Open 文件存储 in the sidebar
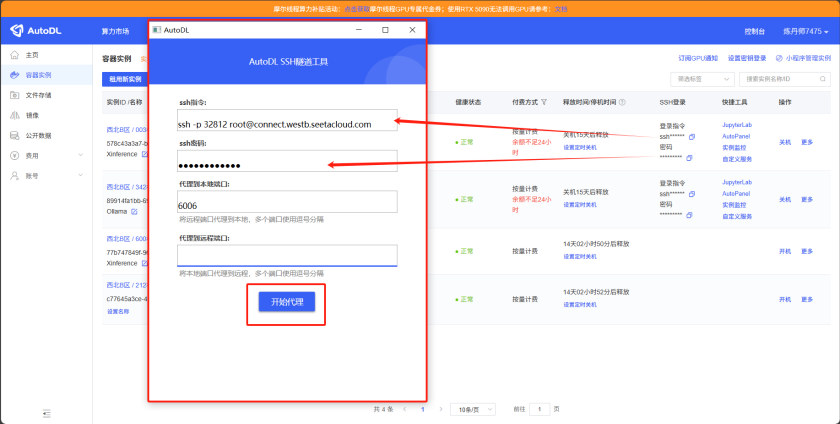840x424 pixels. pos(39,95)
